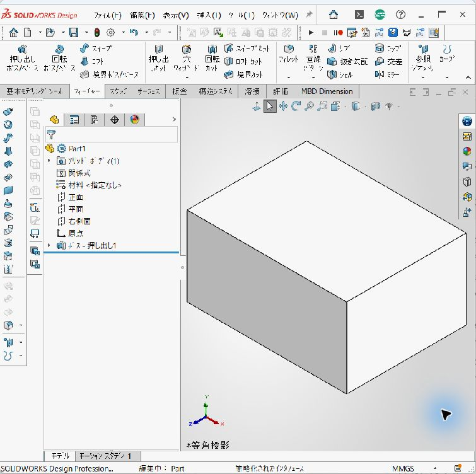This screenshot has height=474, width=476.
Task: Switch to the 板金 tab
Action: click(180, 91)
